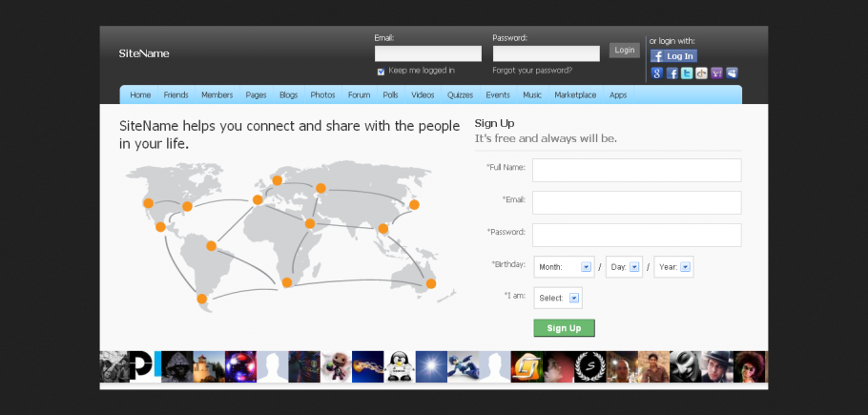Screen dimensions: 868x415
Task: Open the man in fedora avatar
Action: pyautogui.click(x=718, y=367)
